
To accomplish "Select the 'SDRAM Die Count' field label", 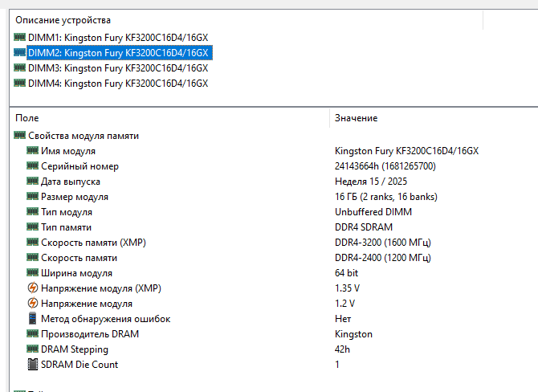I will click(x=79, y=365).
